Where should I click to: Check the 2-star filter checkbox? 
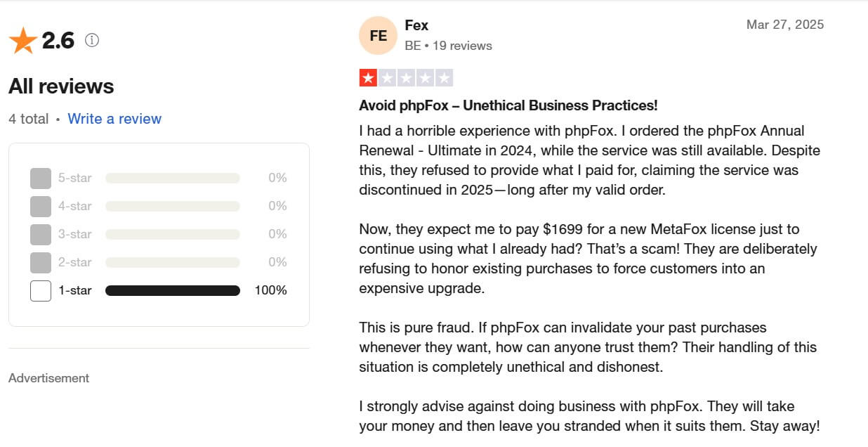[x=41, y=262]
